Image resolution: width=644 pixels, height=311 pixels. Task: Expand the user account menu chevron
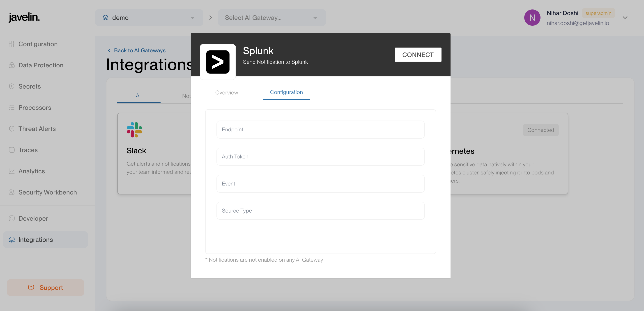pos(625,18)
